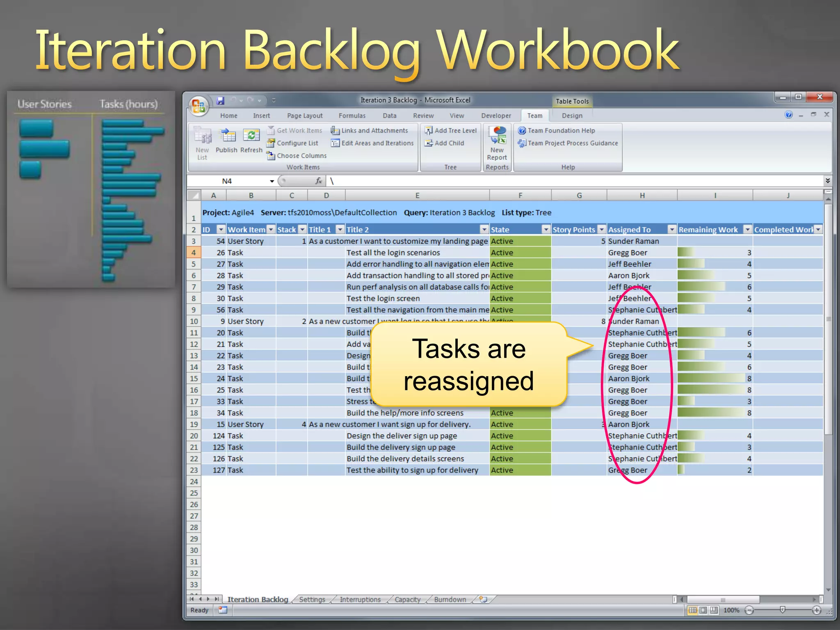The height and width of the screenshot is (630, 840).
Task: Switch to the Burndown sheet tab
Action: 450,600
